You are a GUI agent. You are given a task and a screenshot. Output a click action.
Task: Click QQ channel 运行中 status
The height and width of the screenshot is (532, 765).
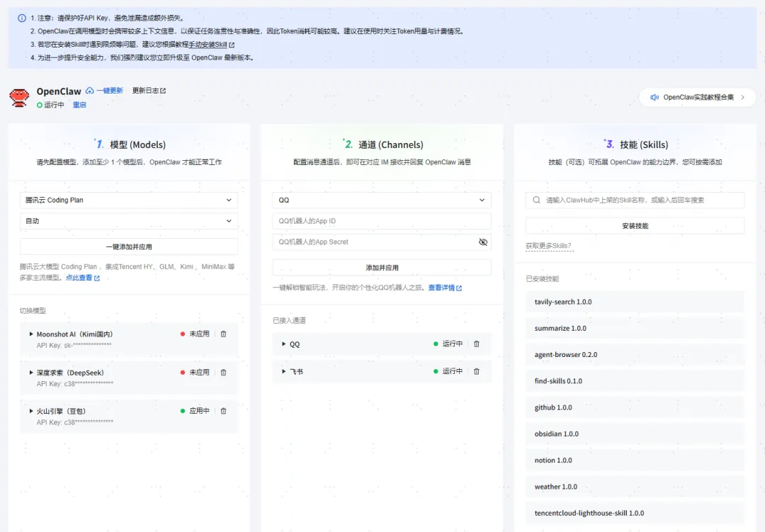tap(452, 344)
